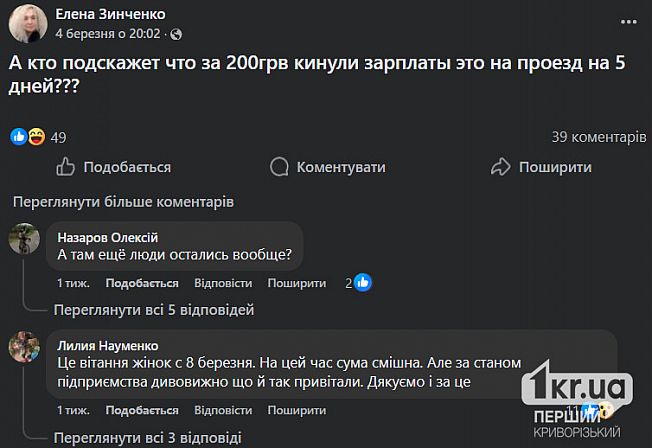652x448 pixels.
Task: Open Елена Зинченко's profile picture
Action: click(x=24, y=22)
